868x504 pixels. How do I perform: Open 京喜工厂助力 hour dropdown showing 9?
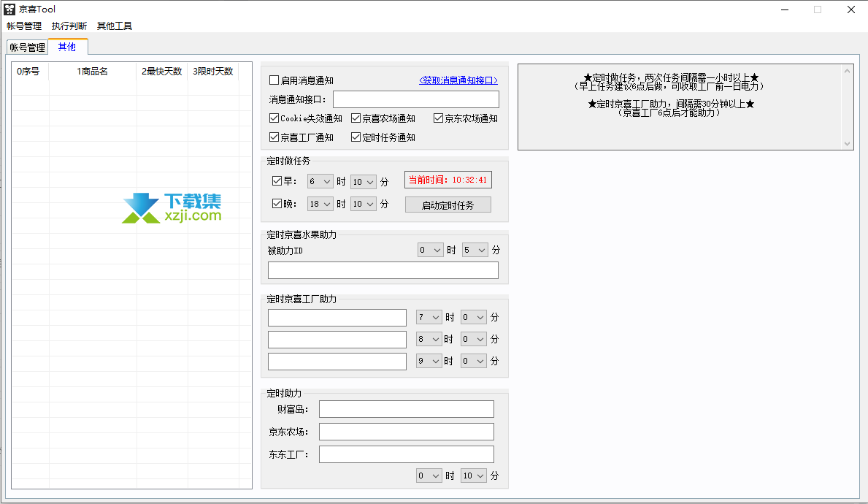(429, 361)
